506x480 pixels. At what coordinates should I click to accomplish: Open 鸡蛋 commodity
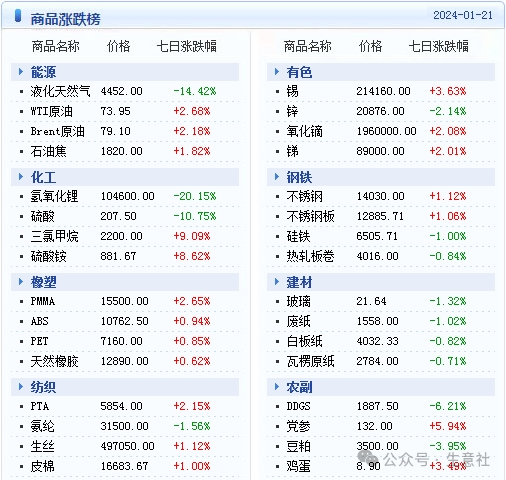pos(298,466)
